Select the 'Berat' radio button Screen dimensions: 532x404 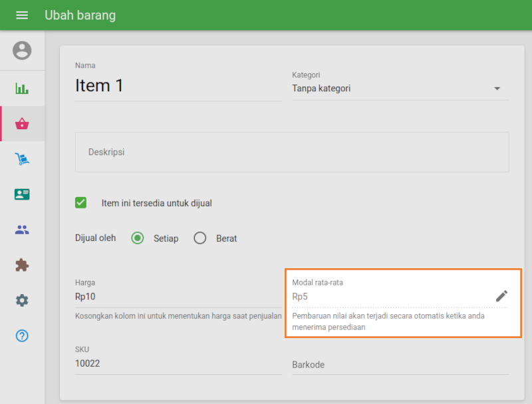[x=200, y=238]
